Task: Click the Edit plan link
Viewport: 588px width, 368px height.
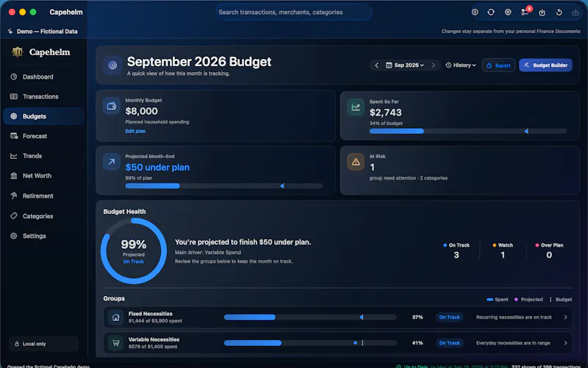Action: click(135, 131)
